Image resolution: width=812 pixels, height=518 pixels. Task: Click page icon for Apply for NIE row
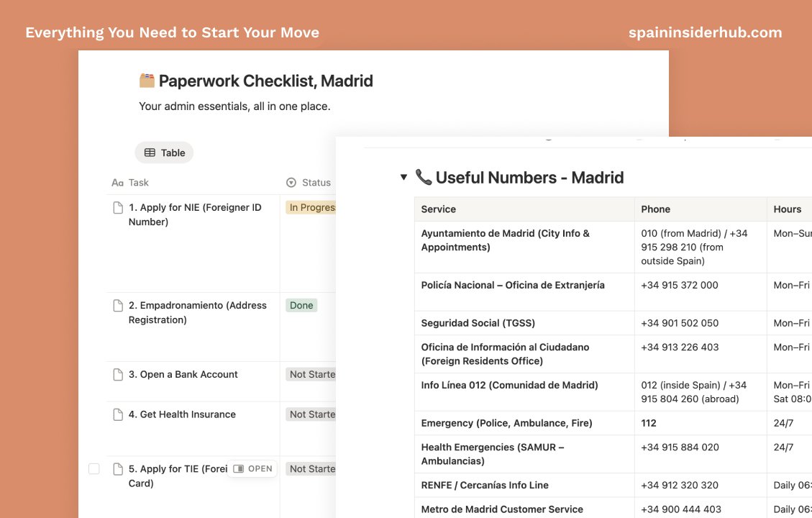click(x=118, y=208)
